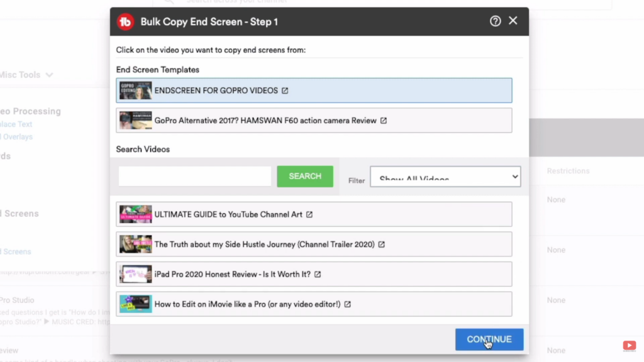
Task: Choose ENDSCREEN FOR GOPRO VIDEOS template title
Action: pos(216,90)
